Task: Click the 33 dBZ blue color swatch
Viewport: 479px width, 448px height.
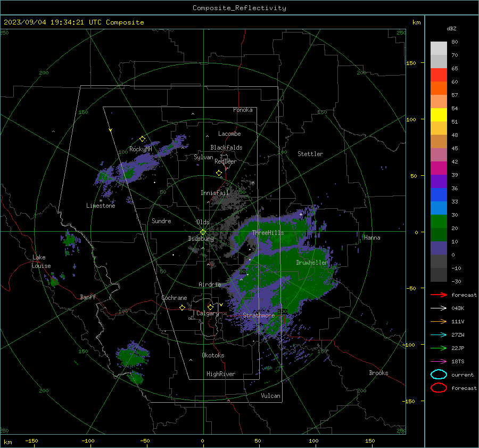Action: (439, 194)
